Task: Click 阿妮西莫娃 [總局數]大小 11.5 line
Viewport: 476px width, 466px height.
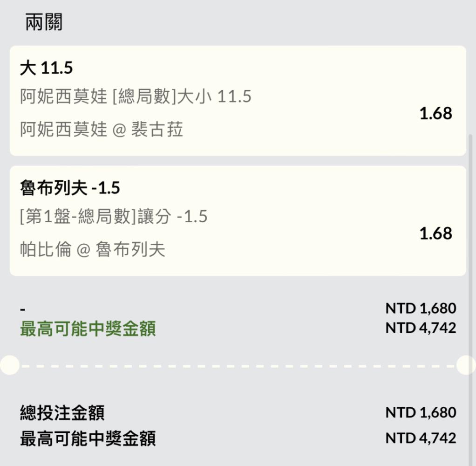Action: (x=136, y=96)
